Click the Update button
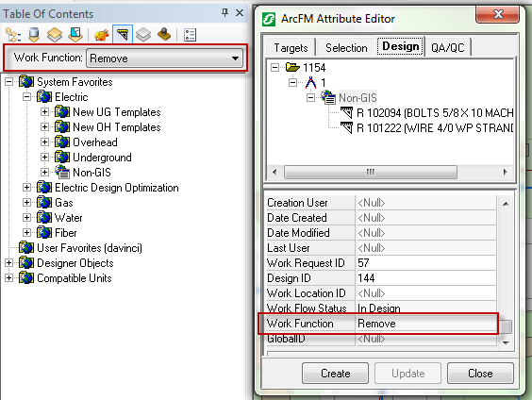 [x=407, y=374]
